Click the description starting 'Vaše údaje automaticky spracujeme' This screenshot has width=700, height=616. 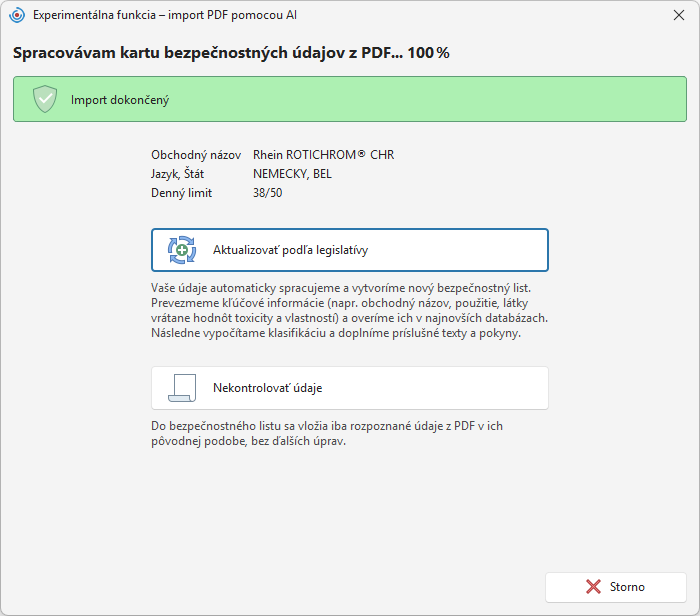click(x=350, y=310)
